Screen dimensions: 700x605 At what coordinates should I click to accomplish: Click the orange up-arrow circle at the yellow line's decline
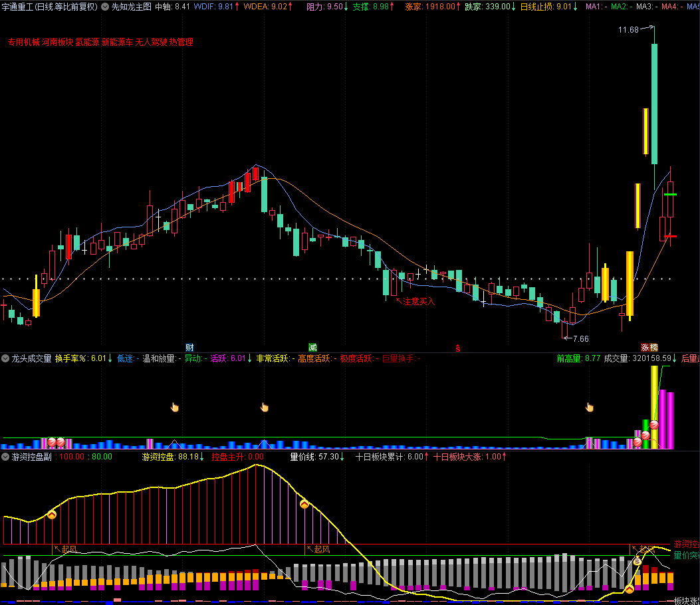pos(304,504)
